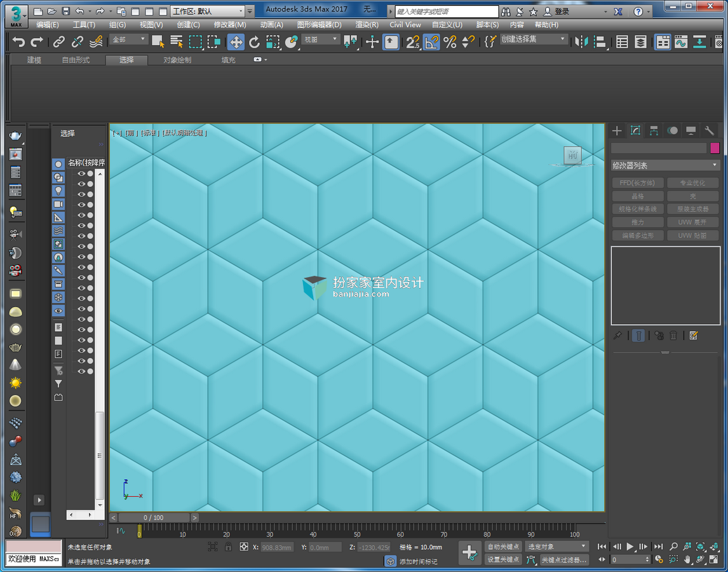
Task: Click the Bind to Space Warp tool
Action: tap(96, 43)
